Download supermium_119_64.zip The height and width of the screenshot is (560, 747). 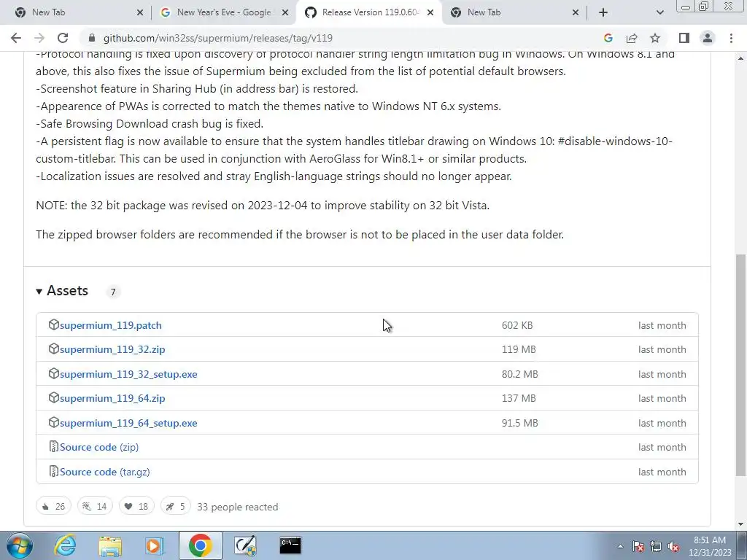[x=112, y=398]
